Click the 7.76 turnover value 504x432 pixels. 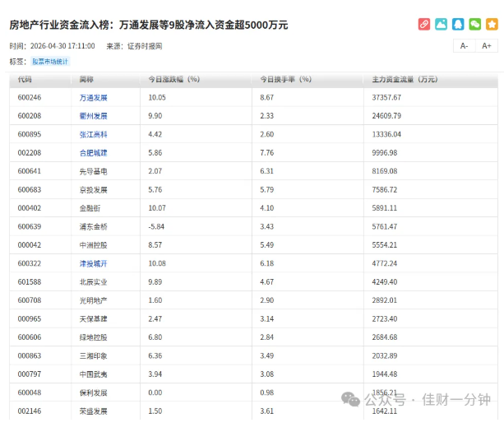[x=266, y=153]
